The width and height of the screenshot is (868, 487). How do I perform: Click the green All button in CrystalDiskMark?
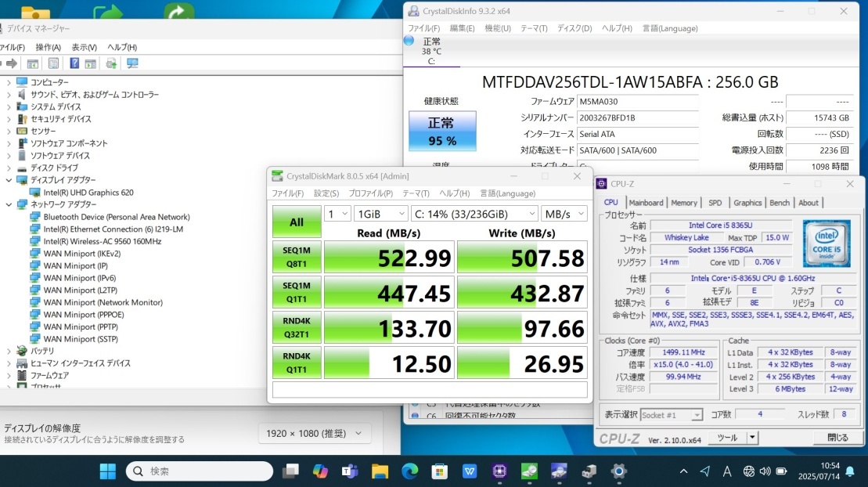point(297,222)
